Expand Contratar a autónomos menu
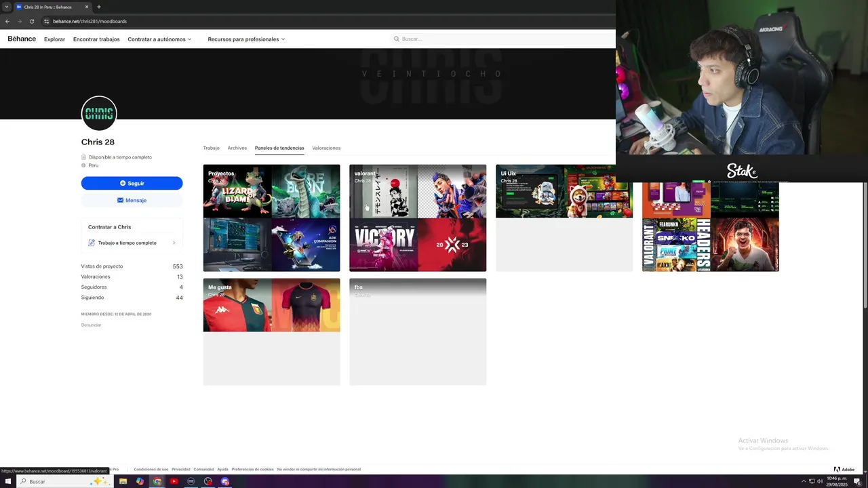Image resolution: width=868 pixels, height=488 pixels. coord(159,39)
